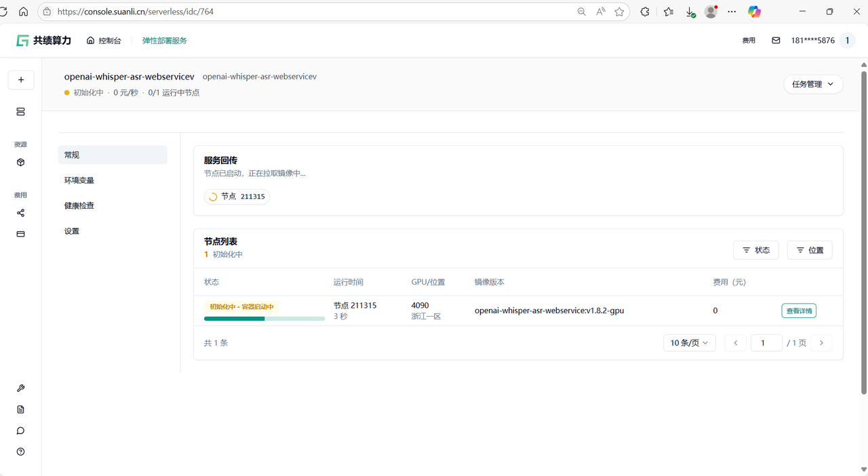This screenshot has width=868, height=476.
Task: Select the 健康检查 menu item
Action: coord(79,205)
